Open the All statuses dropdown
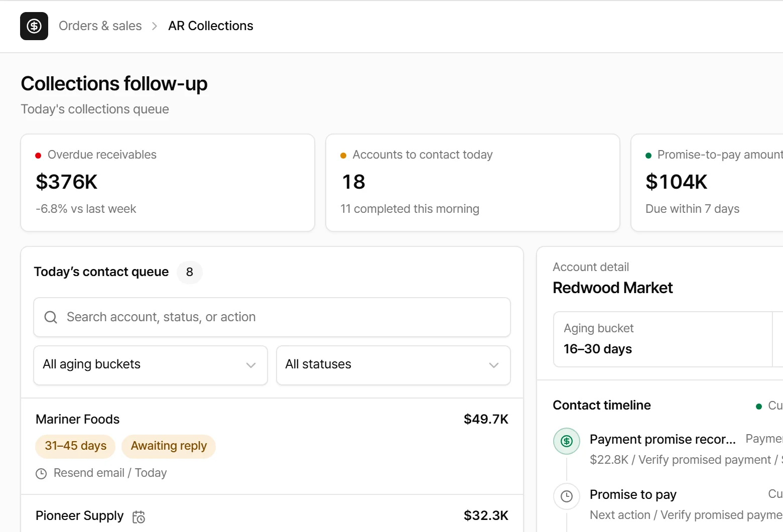This screenshot has width=783, height=532. (x=394, y=365)
